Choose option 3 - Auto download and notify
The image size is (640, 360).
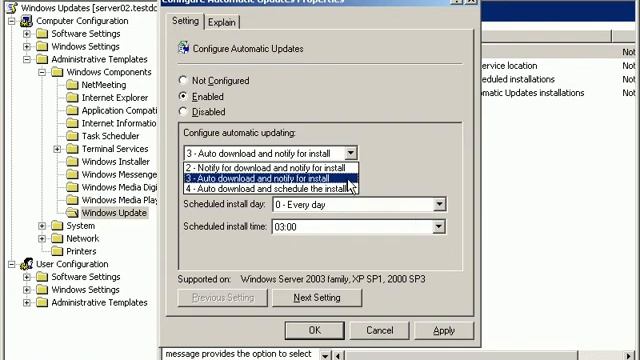click(x=271, y=178)
